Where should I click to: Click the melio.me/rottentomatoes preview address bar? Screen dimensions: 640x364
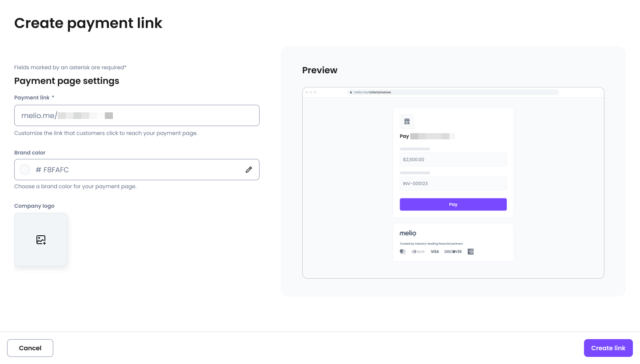coord(453,92)
